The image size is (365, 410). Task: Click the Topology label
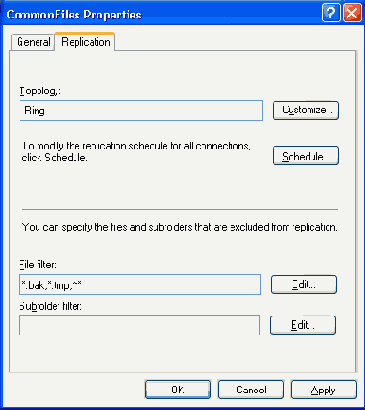click(x=40, y=91)
